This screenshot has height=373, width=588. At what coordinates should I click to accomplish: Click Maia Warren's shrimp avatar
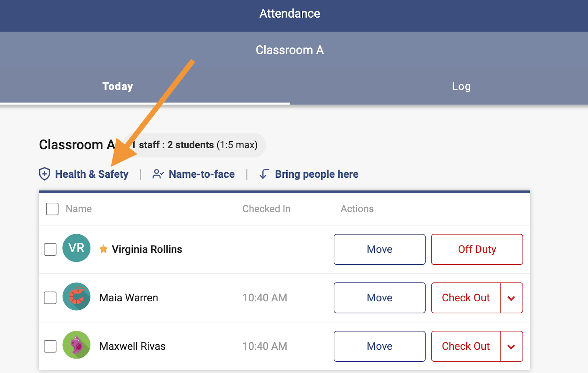pyautogui.click(x=76, y=297)
